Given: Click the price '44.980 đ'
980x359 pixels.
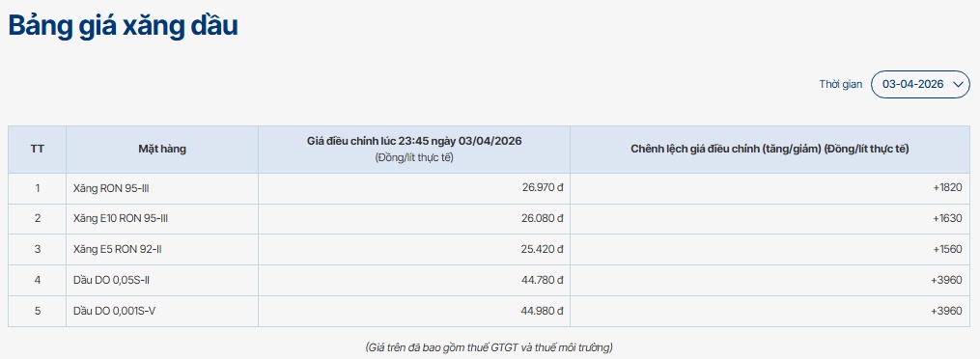Looking at the screenshot, I should coord(543,311).
